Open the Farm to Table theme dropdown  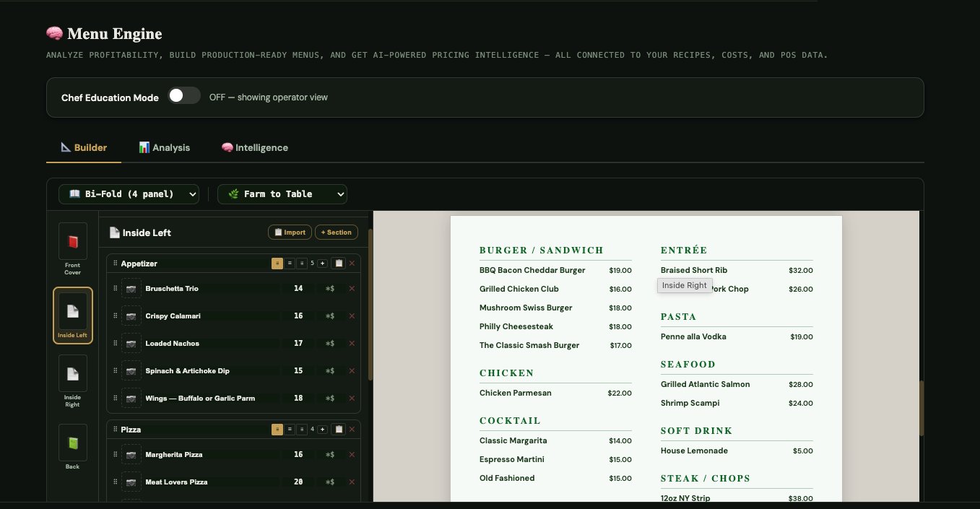pyautogui.click(x=282, y=194)
